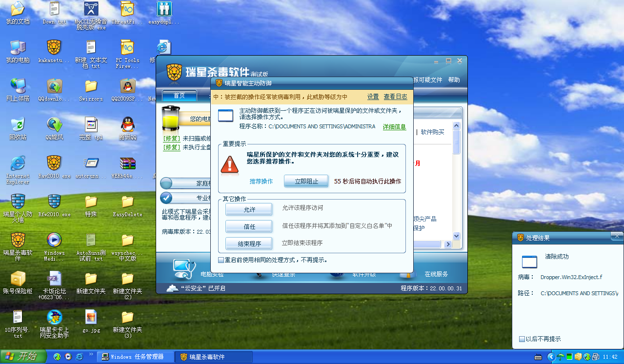Select the 家庭模式 toggle in Rising

click(166, 183)
